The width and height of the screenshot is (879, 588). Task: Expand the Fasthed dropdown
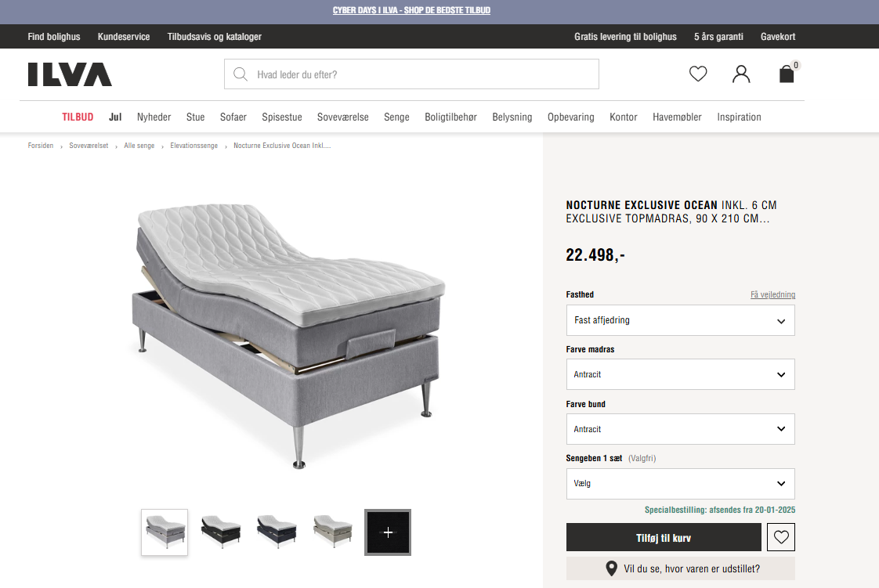point(681,320)
